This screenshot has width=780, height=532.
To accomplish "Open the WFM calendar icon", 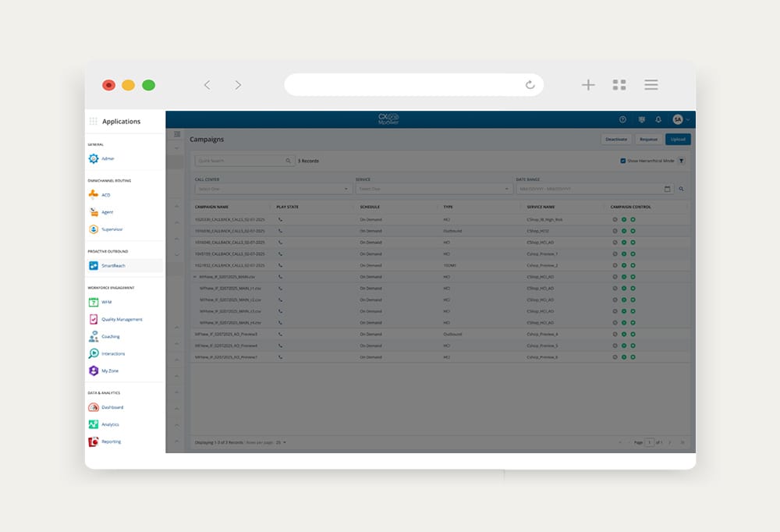I will click(x=94, y=302).
